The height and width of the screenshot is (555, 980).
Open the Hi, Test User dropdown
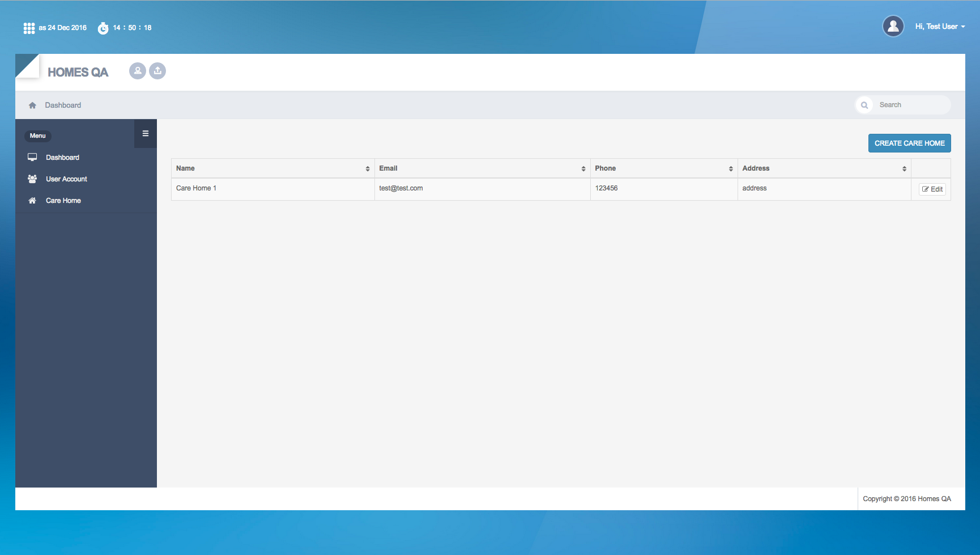[940, 27]
